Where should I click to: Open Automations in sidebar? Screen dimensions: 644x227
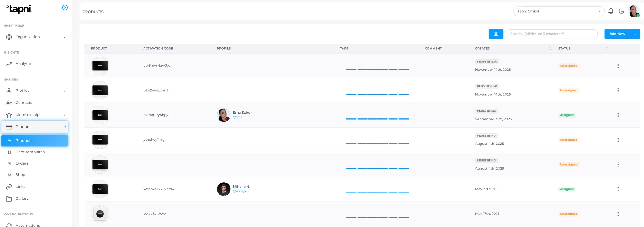pyautogui.click(x=35, y=225)
